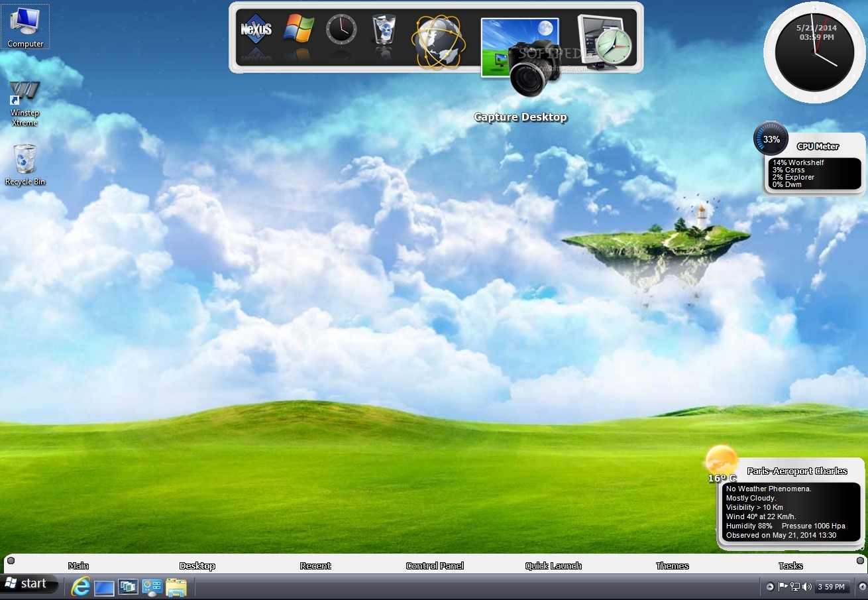This screenshot has width=868, height=600.
Task: Open the Recycle Bin icon in dock
Action: pos(384,29)
